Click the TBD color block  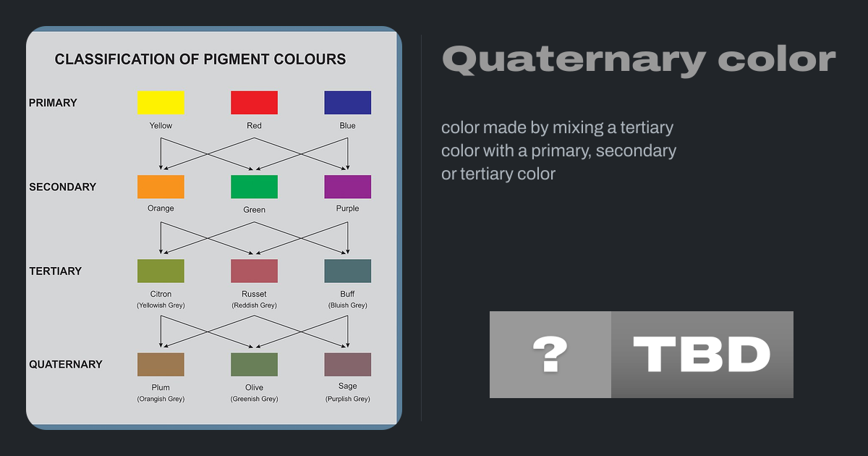click(702, 355)
